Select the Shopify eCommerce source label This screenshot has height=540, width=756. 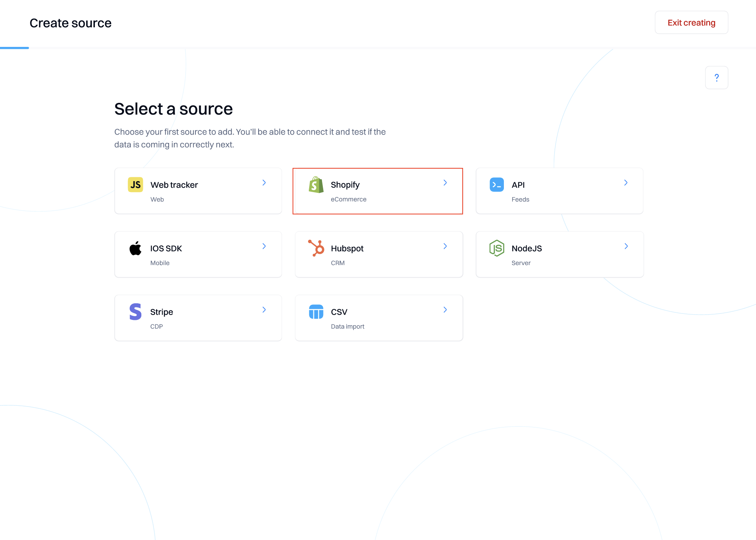[345, 185]
